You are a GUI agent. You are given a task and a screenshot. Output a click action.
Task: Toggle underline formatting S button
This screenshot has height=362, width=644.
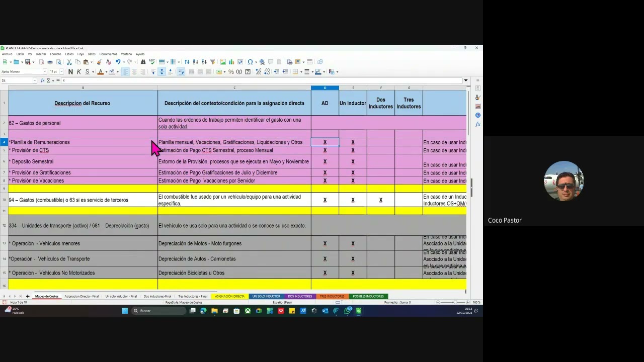(x=87, y=72)
